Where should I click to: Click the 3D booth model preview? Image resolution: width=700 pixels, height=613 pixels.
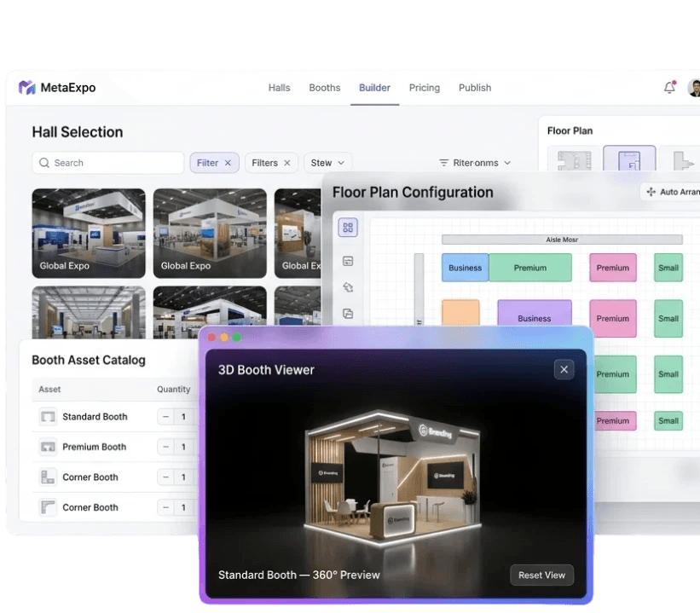coord(392,477)
